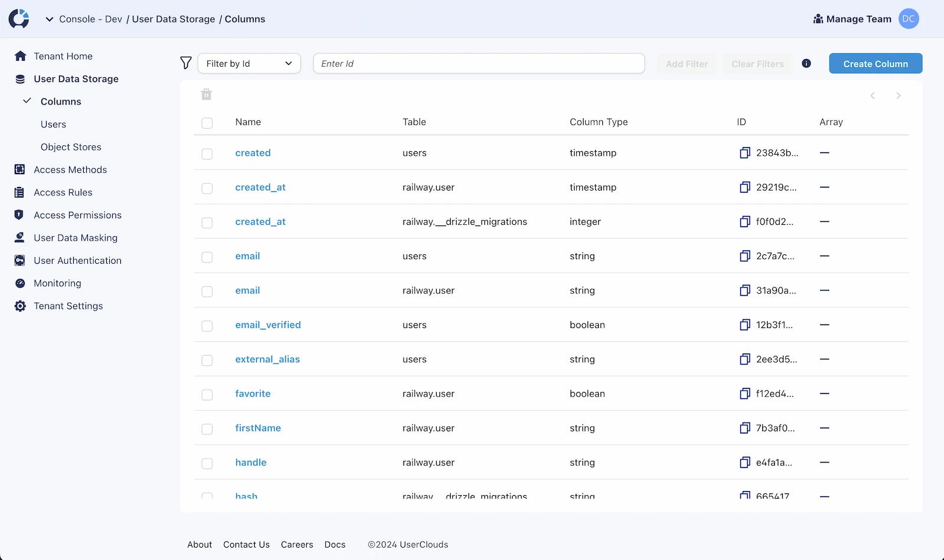
Task: Check the created_at railway.user row checkbox
Action: (207, 188)
